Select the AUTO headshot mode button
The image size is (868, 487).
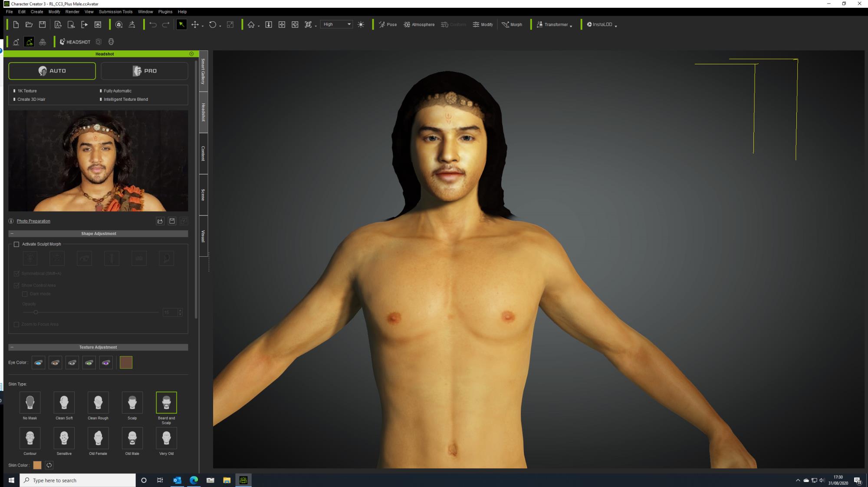(x=52, y=71)
